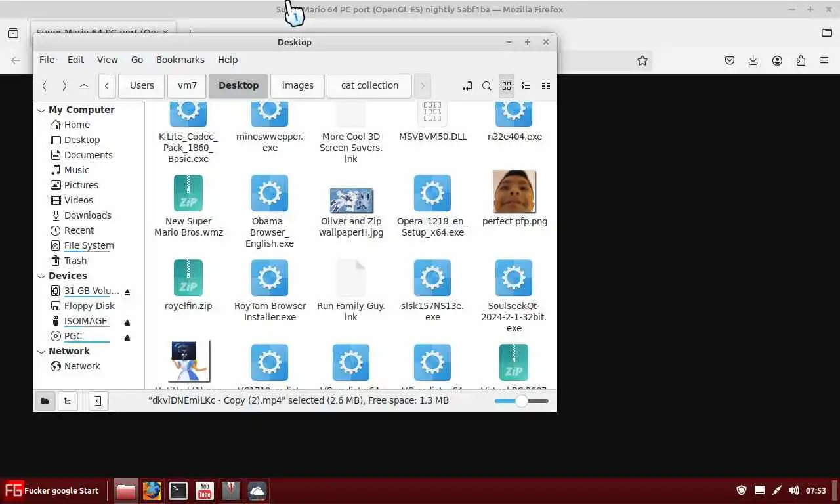
Task: Navigate to the images path button
Action: coord(297,86)
